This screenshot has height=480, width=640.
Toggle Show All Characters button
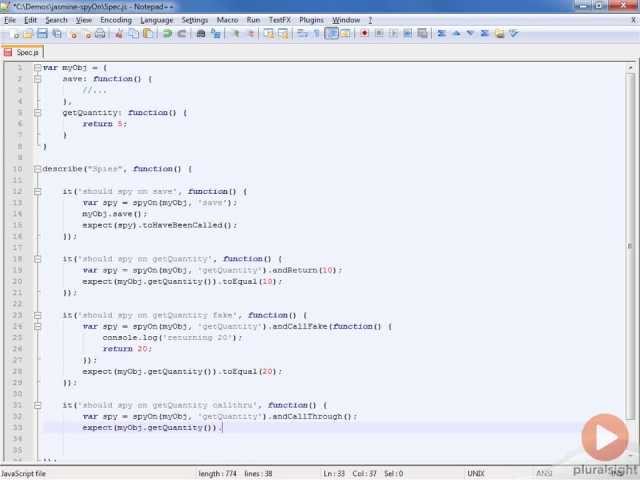316,34
